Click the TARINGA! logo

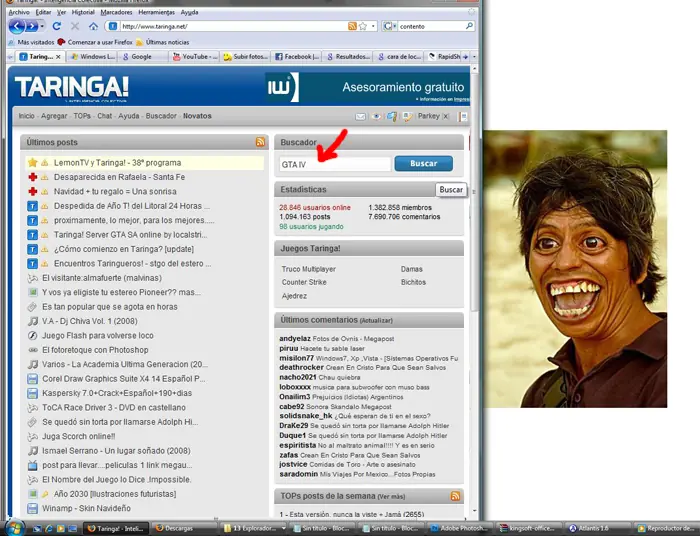point(71,87)
